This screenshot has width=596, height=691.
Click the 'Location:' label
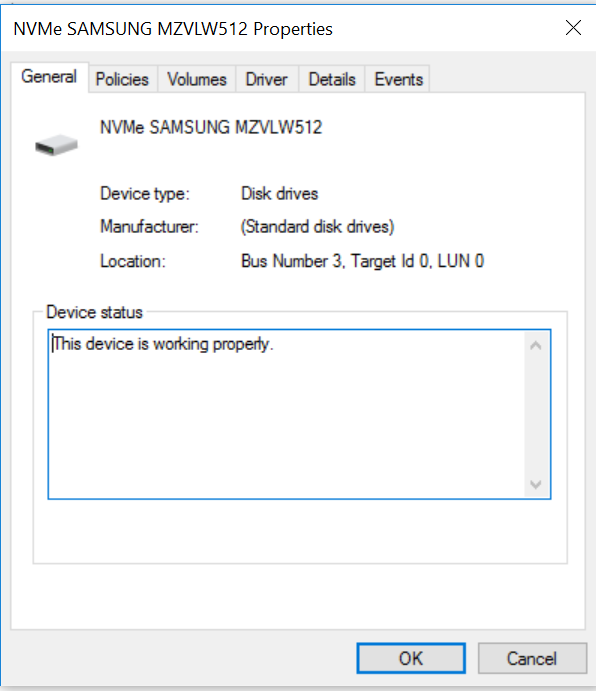tap(133, 261)
